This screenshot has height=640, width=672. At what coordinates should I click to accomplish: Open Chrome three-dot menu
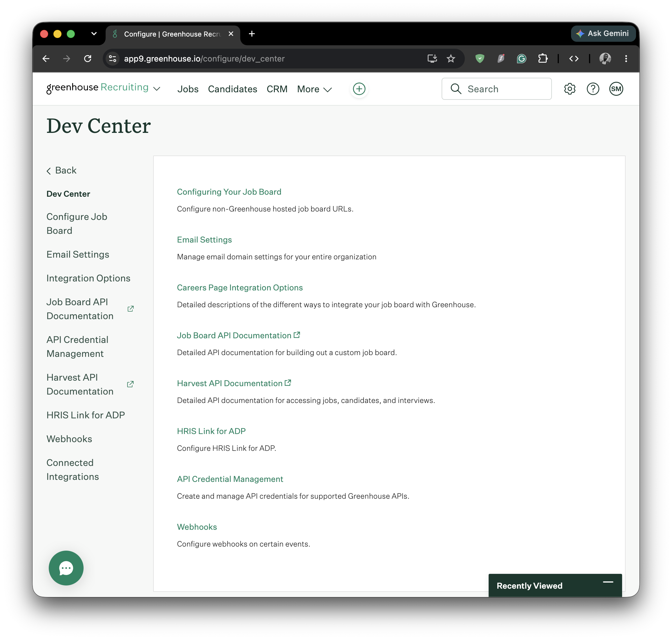coord(626,59)
